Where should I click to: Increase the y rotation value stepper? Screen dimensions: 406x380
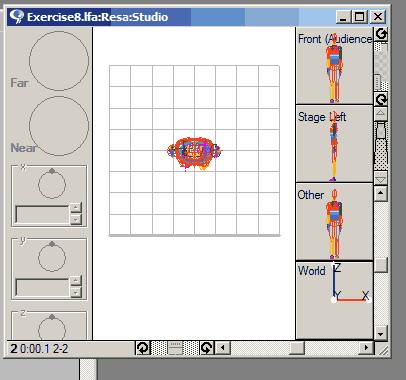(x=76, y=281)
